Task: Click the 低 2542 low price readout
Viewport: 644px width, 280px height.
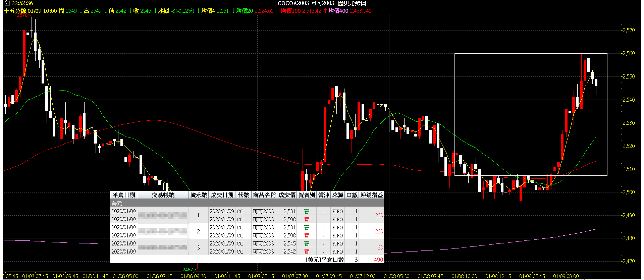Action: pyautogui.click(x=117, y=11)
